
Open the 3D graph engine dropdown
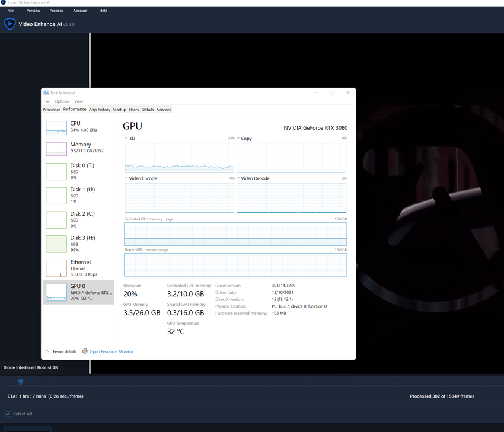click(126, 138)
